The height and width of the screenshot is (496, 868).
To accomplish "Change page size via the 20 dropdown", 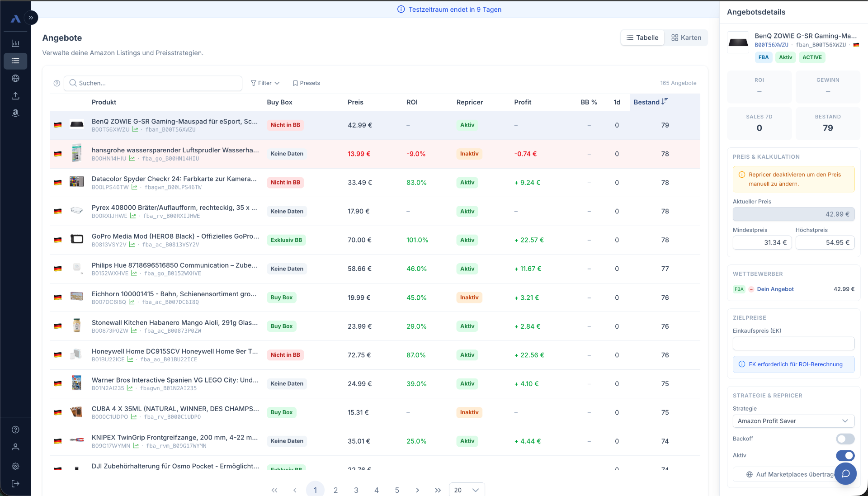I will [x=467, y=490].
